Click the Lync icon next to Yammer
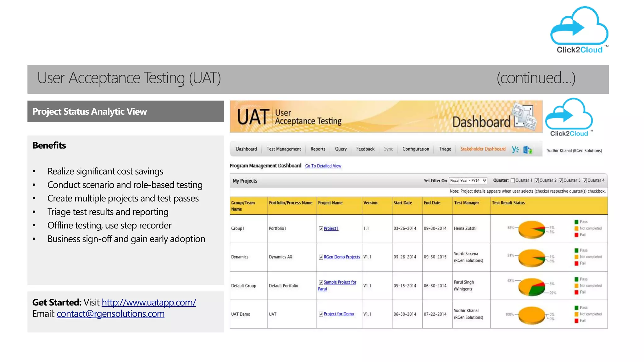 click(528, 150)
